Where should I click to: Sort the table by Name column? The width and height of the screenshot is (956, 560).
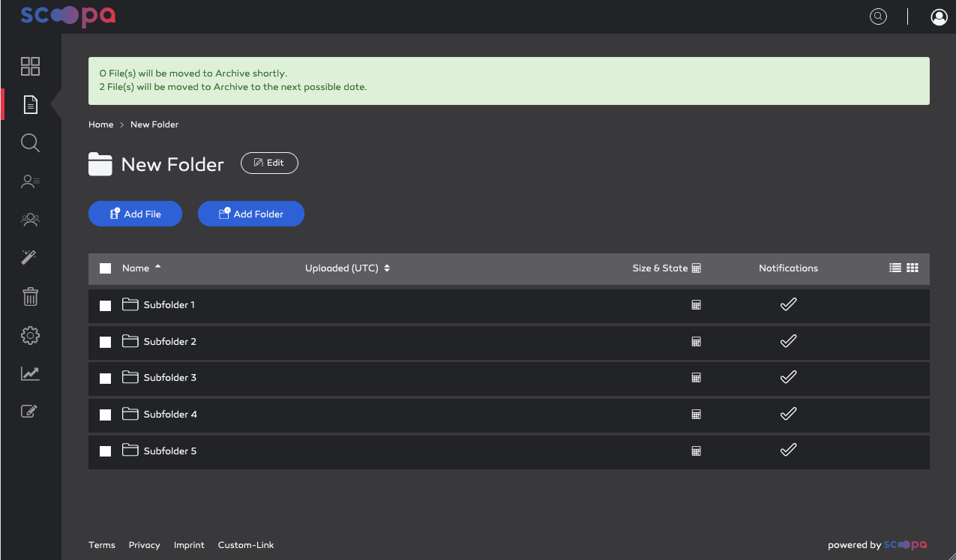[x=142, y=268]
